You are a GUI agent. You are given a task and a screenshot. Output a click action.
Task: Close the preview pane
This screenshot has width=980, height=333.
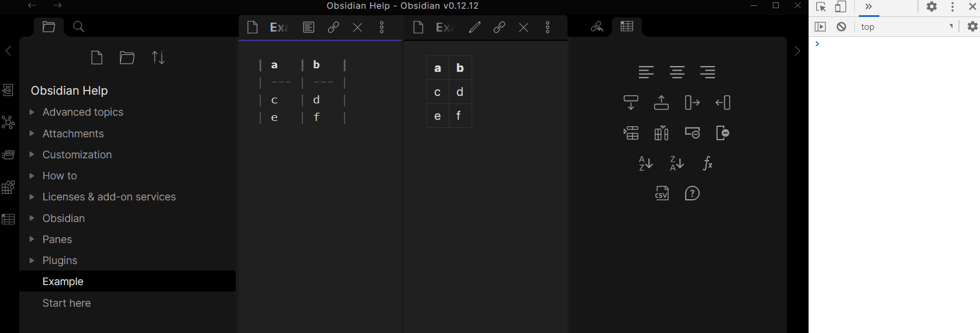coord(524,27)
